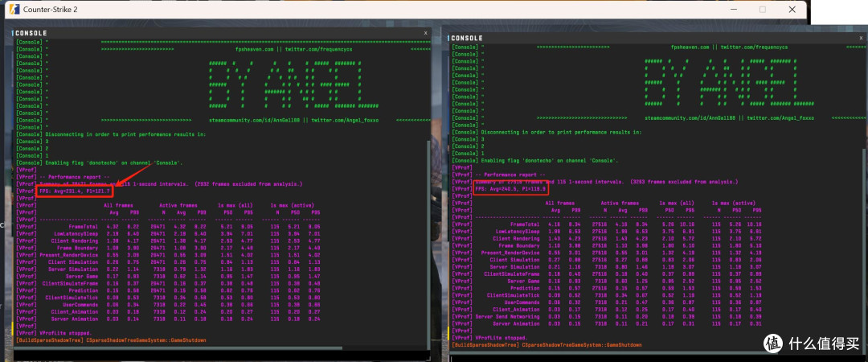Click '1s max (active)' header in right console

pyautogui.click(x=734, y=203)
